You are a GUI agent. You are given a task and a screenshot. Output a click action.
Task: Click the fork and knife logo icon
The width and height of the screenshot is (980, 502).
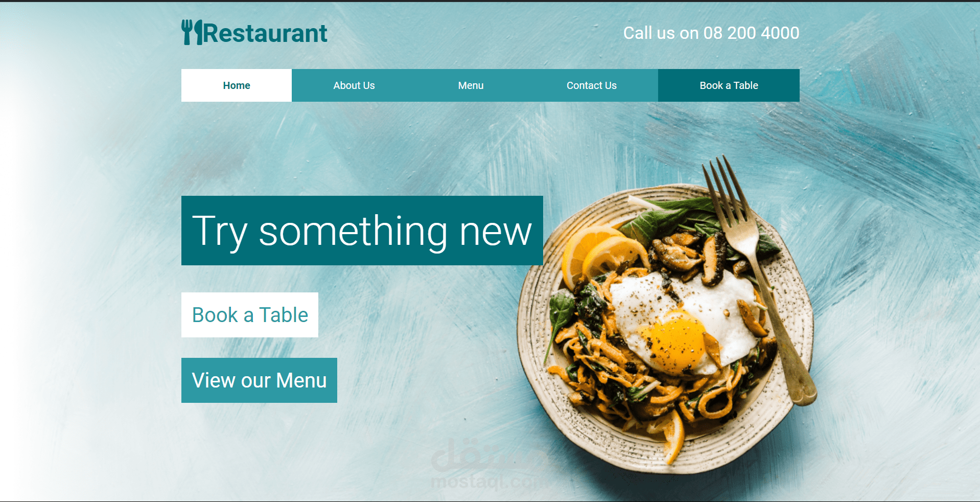point(192,33)
